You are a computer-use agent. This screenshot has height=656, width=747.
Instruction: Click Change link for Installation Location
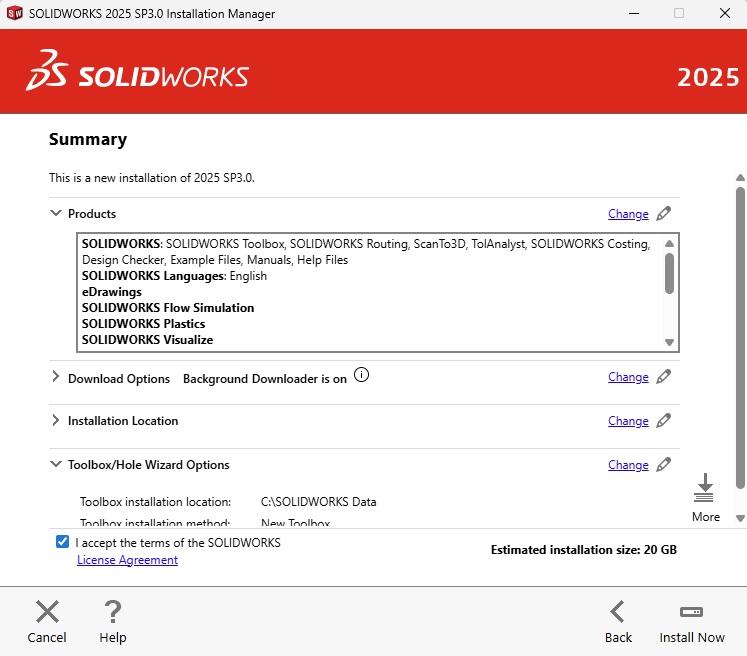[628, 421]
